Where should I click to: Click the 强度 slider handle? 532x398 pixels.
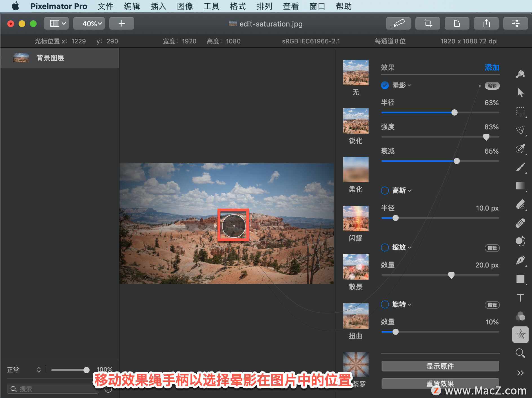click(x=486, y=137)
